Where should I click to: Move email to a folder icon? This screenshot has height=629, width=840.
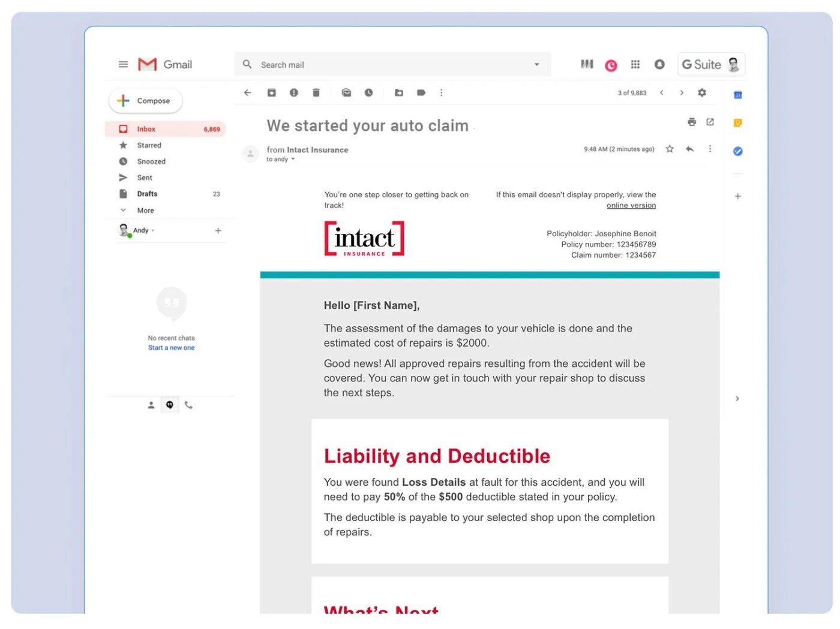click(x=398, y=92)
